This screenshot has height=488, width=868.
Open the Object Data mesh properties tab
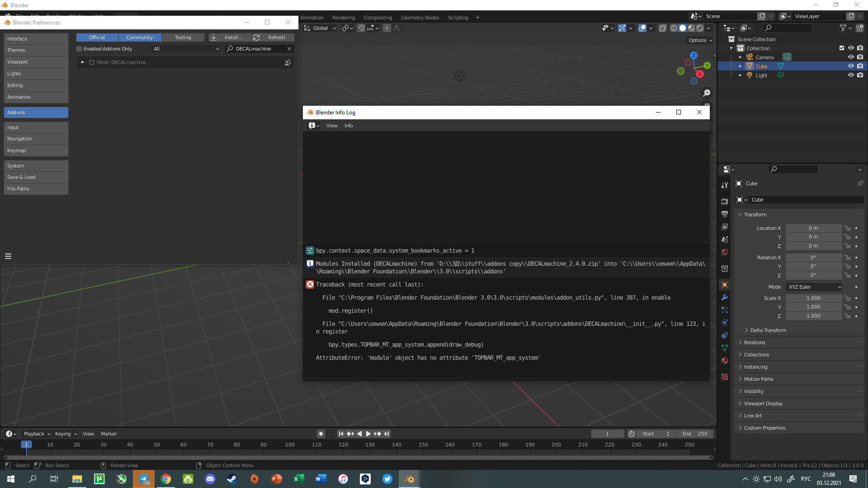pyautogui.click(x=725, y=348)
